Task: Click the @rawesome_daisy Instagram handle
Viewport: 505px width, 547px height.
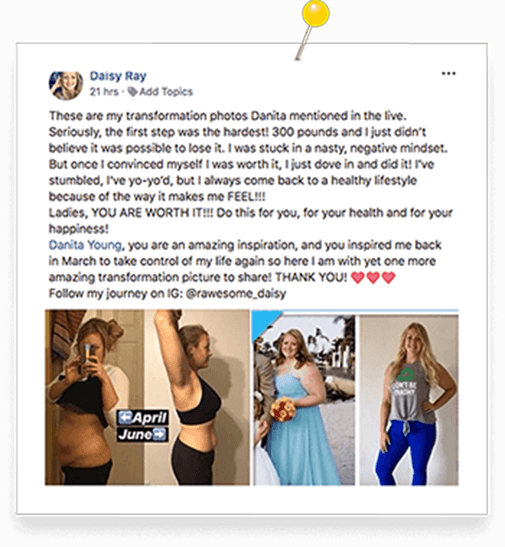Action: pyautogui.click(x=236, y=294)
